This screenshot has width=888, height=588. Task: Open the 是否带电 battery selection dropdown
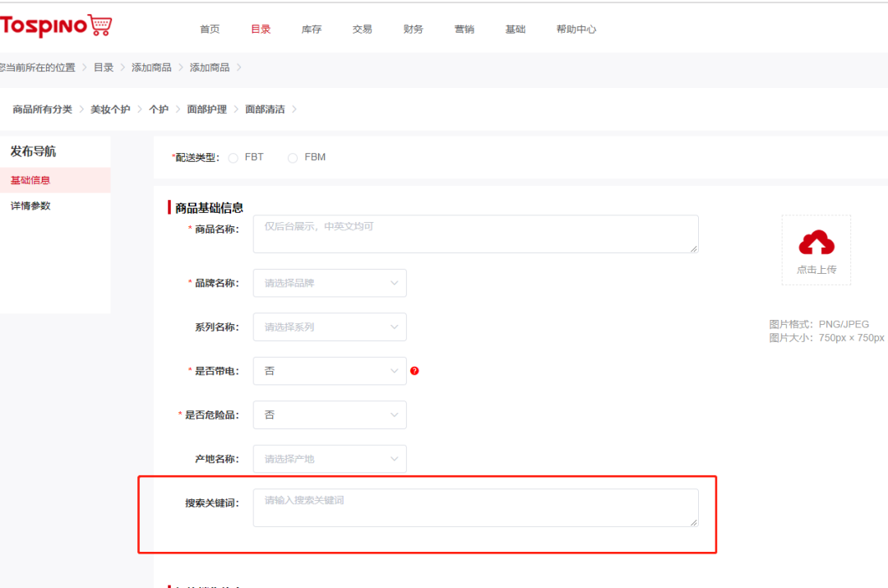click(x=329, y=371)
